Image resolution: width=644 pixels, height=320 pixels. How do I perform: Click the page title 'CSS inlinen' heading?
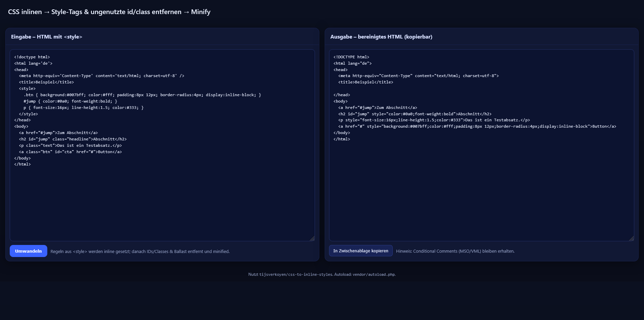[x=109, y=12]
